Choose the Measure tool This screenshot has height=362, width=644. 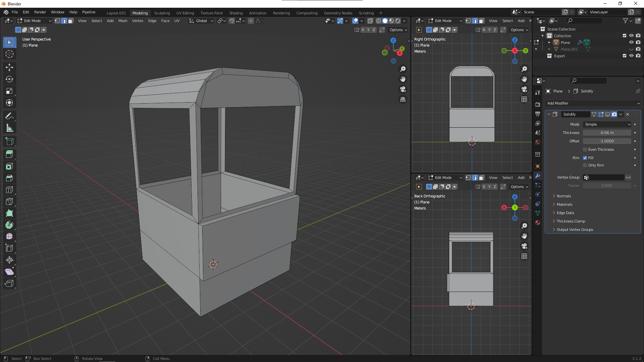9,128
